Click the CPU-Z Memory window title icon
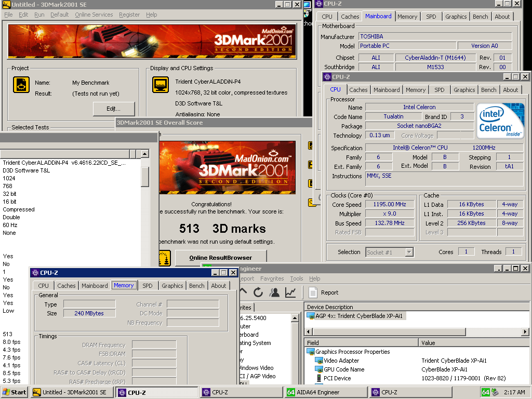The height and width of the screenshot is (399, 532). [x=35, y=272]
